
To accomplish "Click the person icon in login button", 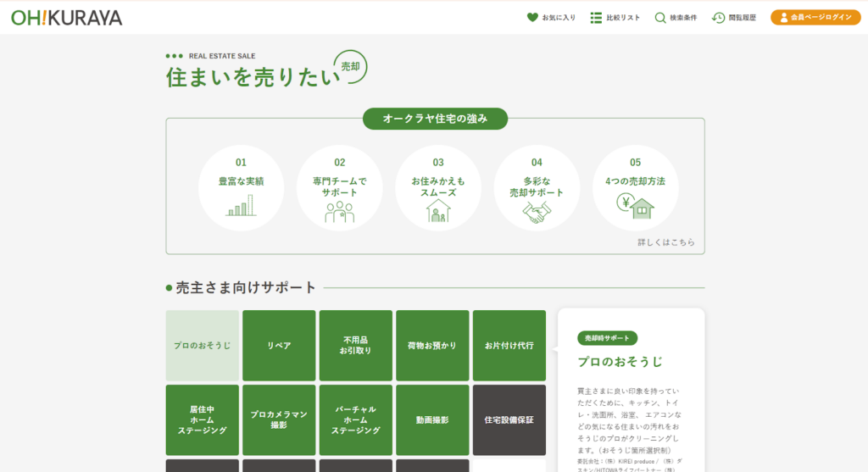I will [783, 18].
